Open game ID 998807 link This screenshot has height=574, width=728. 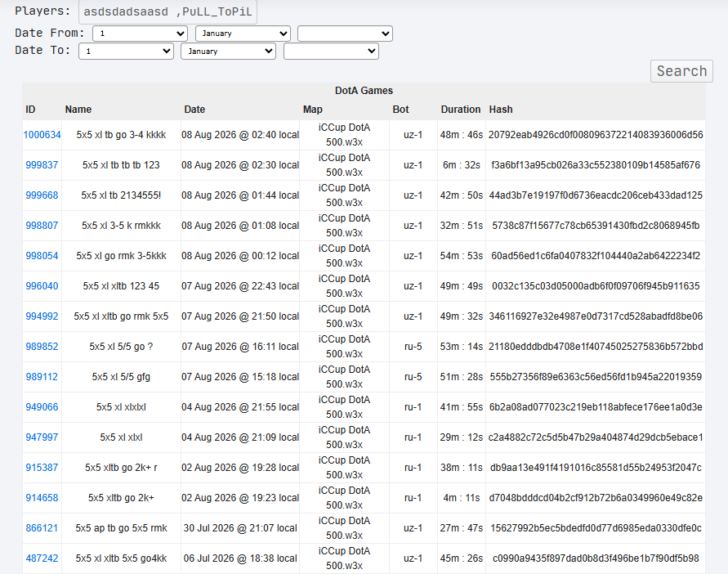coord(42,226)
